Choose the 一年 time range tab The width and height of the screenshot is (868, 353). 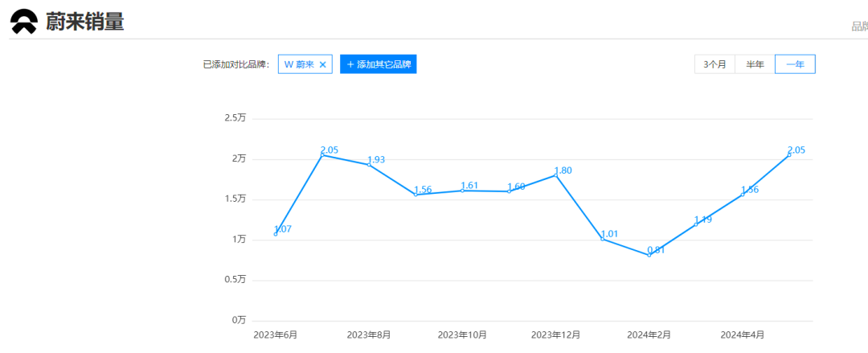795,64
